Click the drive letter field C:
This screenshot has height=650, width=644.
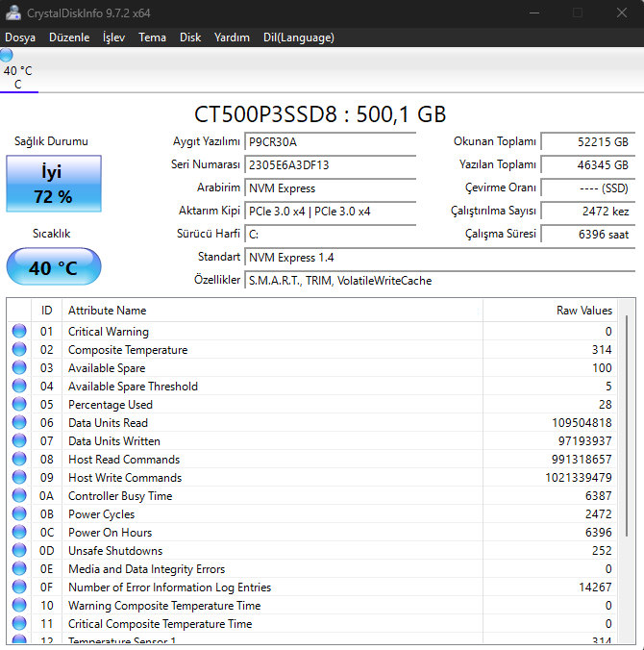pyautogui.click(x=331, y=235)
